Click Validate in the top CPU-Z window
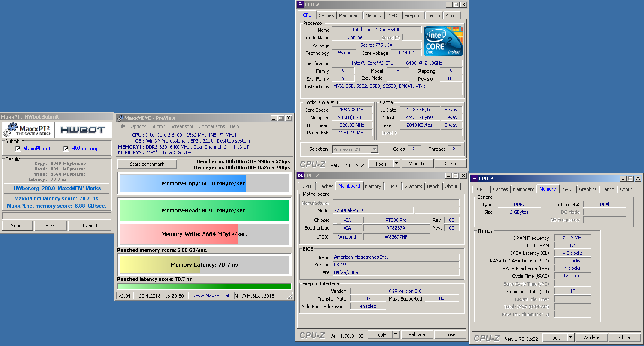 click(x=417, y=164)
